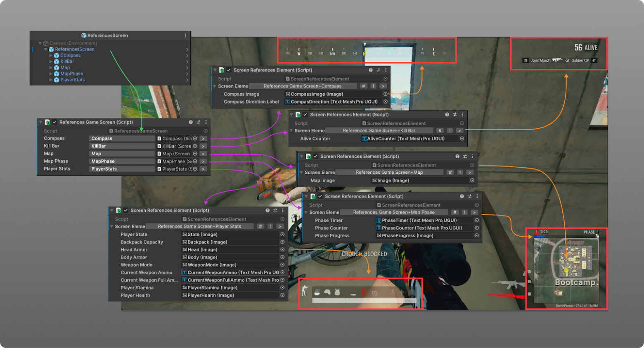This screenshot has width=644, height=348.
Task: Click the MapPhase name field in References Game Screen
Action: coord(122,161)
